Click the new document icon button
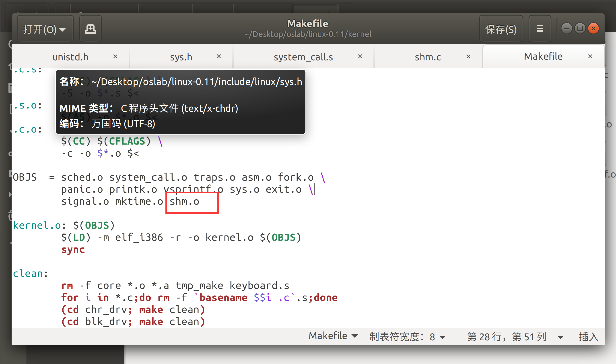 point(90,29)
